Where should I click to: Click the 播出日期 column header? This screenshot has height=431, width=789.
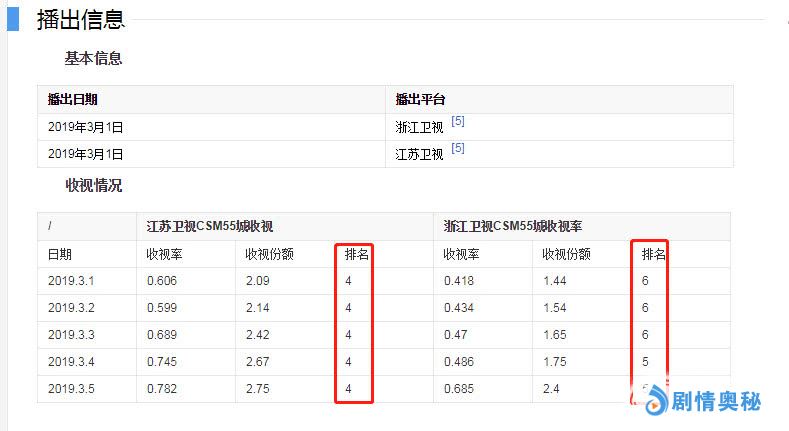tap(73, 99)
